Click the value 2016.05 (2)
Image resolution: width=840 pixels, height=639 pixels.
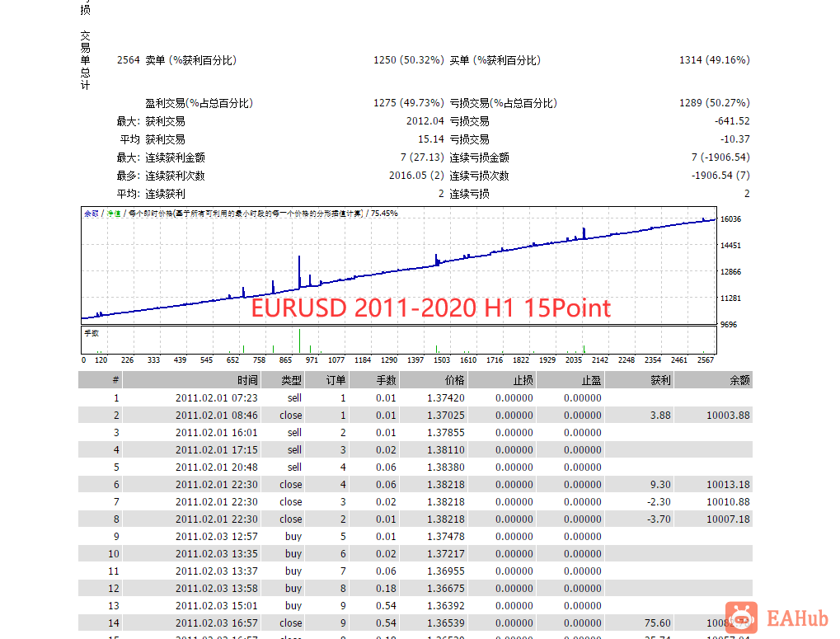pyautogui.click(x=416, y=176)
